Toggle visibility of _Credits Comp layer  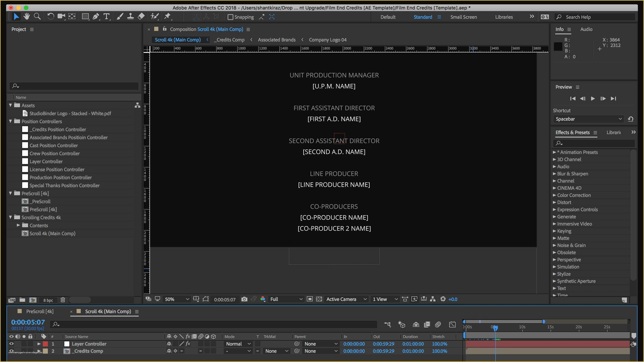tap(12, 351)
